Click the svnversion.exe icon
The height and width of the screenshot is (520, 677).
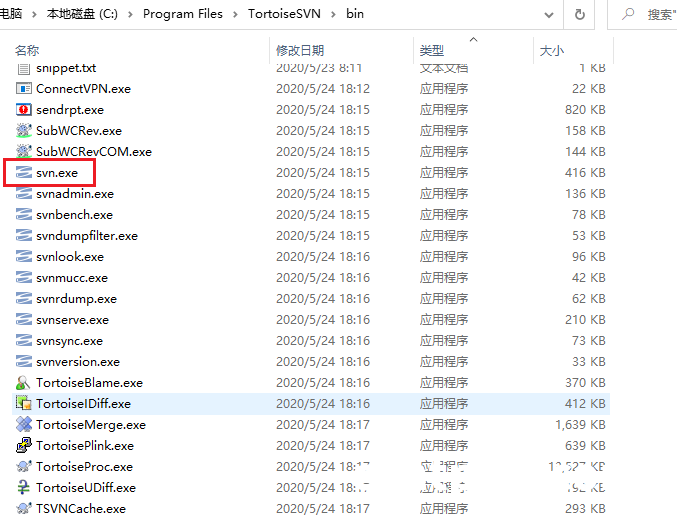pos(24,361)
